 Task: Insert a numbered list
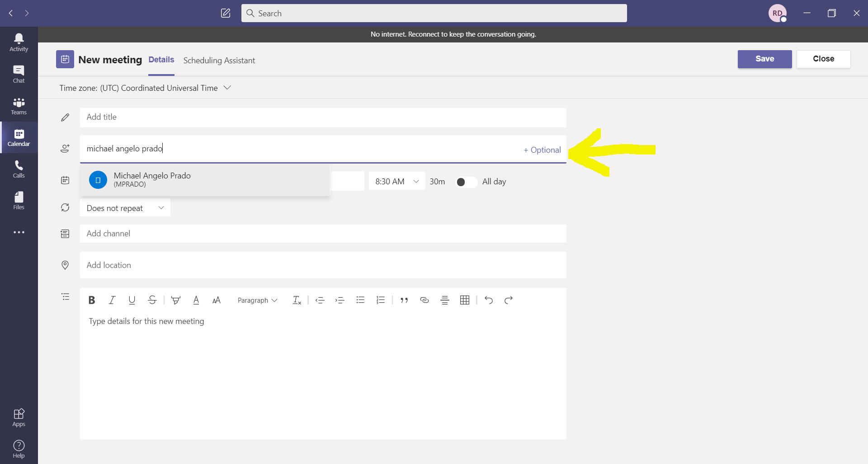click(x=381, y=300)
